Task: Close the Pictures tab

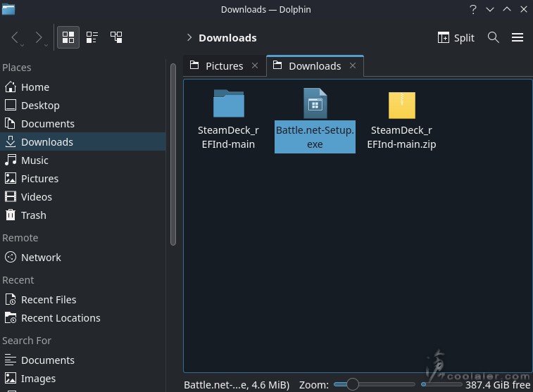Action: [x=255, y=65]
